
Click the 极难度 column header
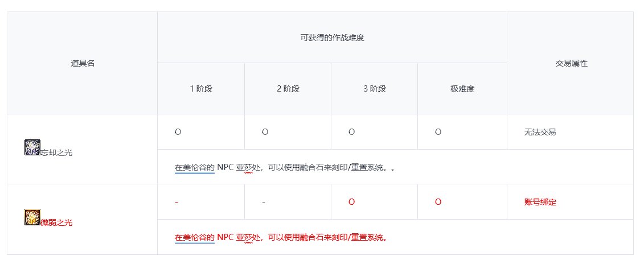coord(462,89)
